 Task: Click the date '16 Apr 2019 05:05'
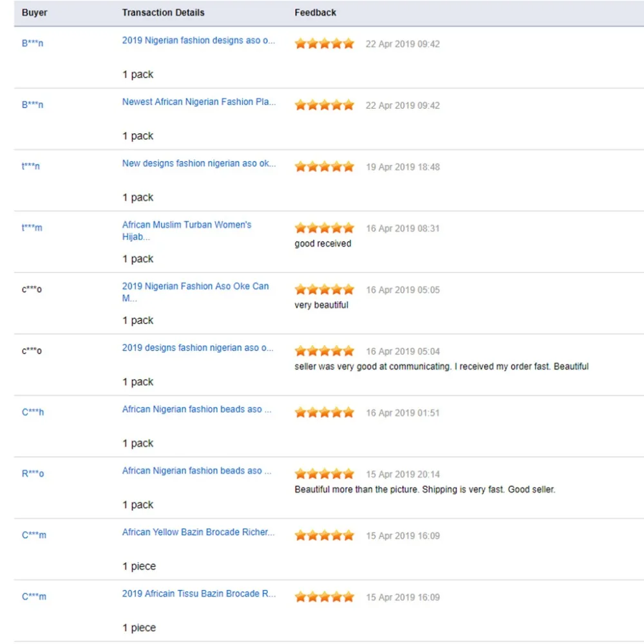(403, 290)
